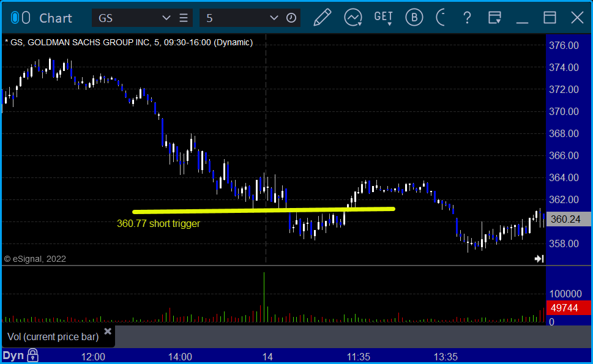Click the 368.00 price axis label
The width and height of the screenshot is (593, 364).
pyautogui.click(x=564, y=133)
